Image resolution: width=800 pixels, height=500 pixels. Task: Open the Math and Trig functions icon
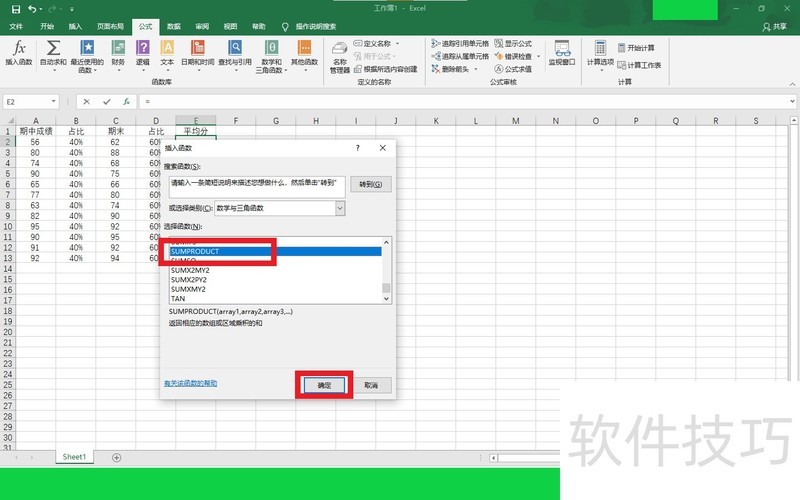[x=272, y=48]
